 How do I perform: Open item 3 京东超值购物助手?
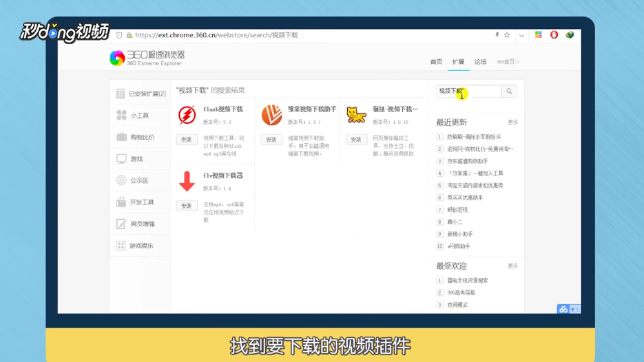[468, 161]
